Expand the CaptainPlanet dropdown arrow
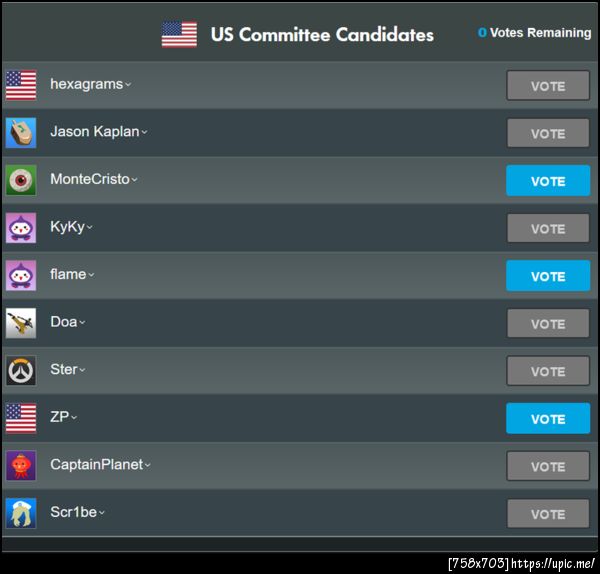This screenshot has height=574, width=600. pos(148,465)
